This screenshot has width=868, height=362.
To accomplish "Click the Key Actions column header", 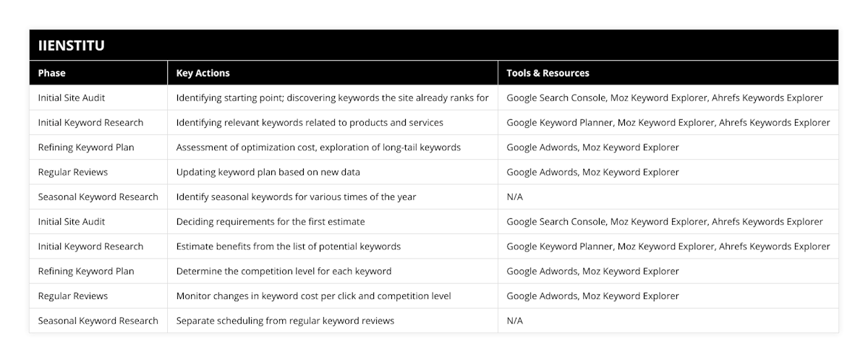I will (203, 73).
